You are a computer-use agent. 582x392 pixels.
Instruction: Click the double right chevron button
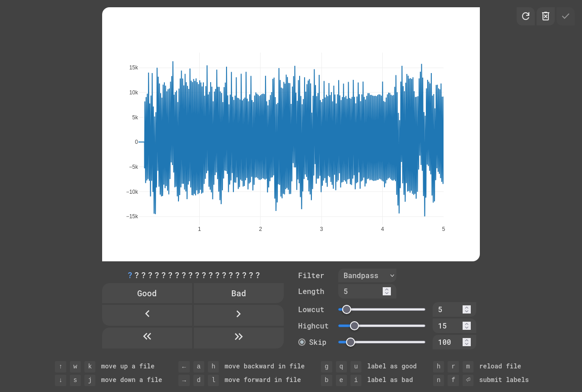[x=239, y=337]
